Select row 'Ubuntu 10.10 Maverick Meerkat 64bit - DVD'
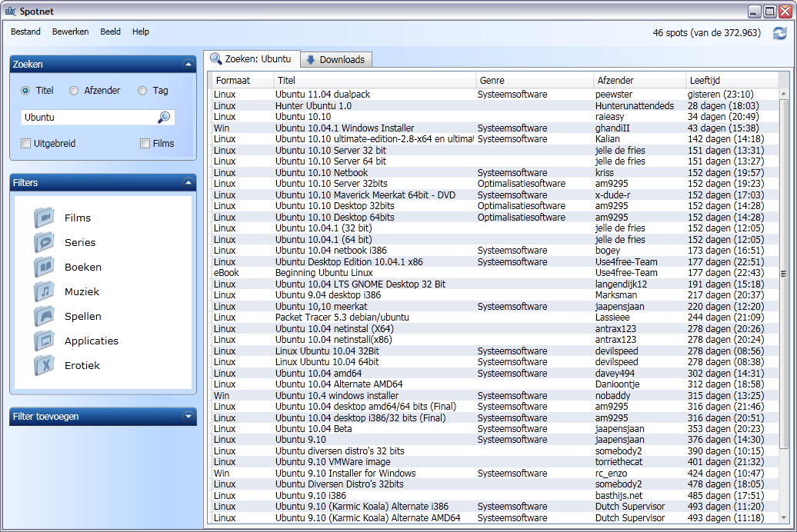 (x=495, y=195)
